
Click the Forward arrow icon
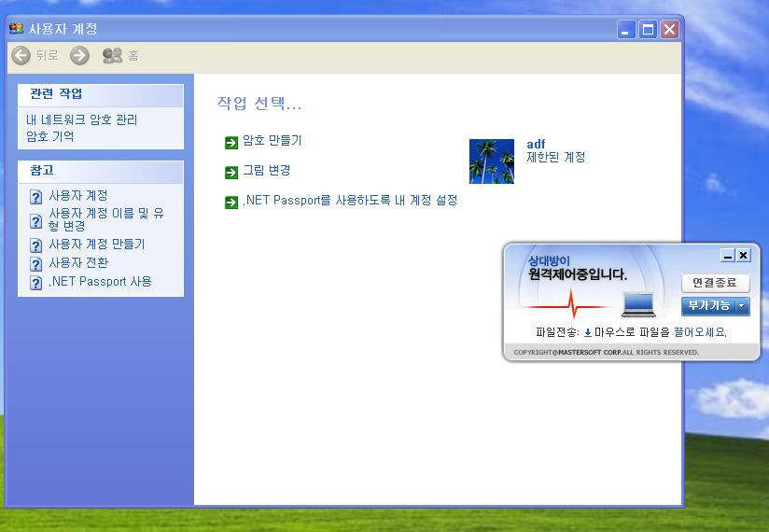(x=79, y=55)
